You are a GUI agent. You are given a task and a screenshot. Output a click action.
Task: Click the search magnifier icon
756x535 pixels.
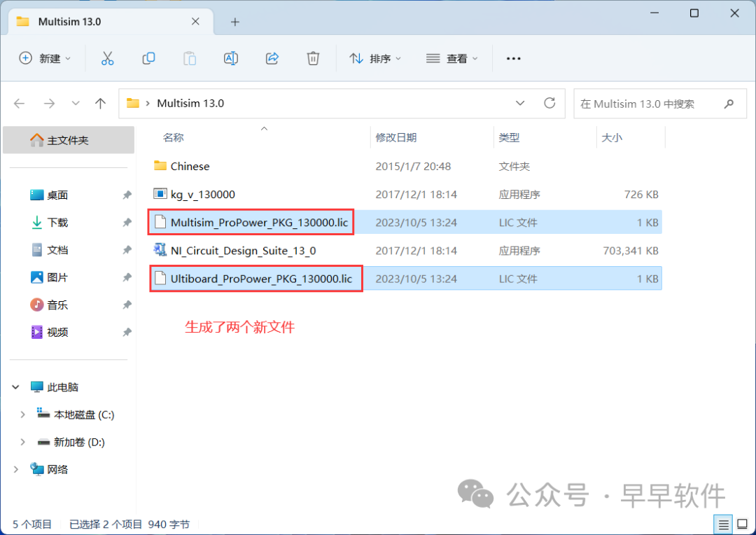[729, 103]
